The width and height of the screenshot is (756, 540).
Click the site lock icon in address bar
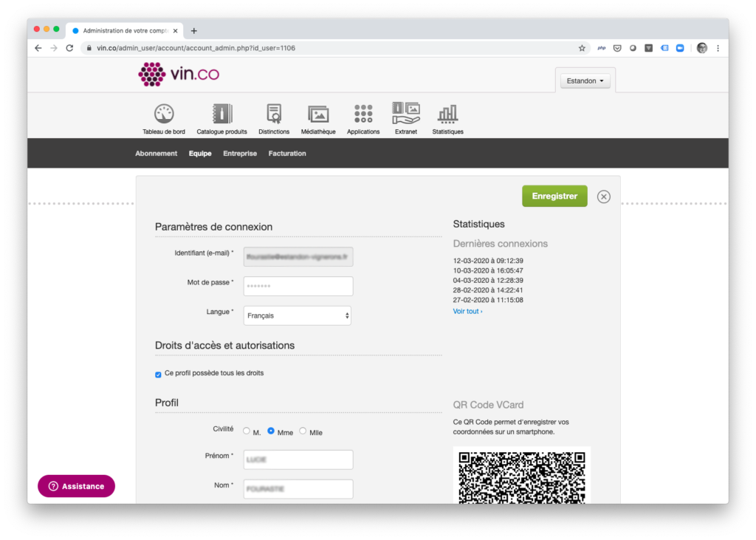(x=89, y=48)
